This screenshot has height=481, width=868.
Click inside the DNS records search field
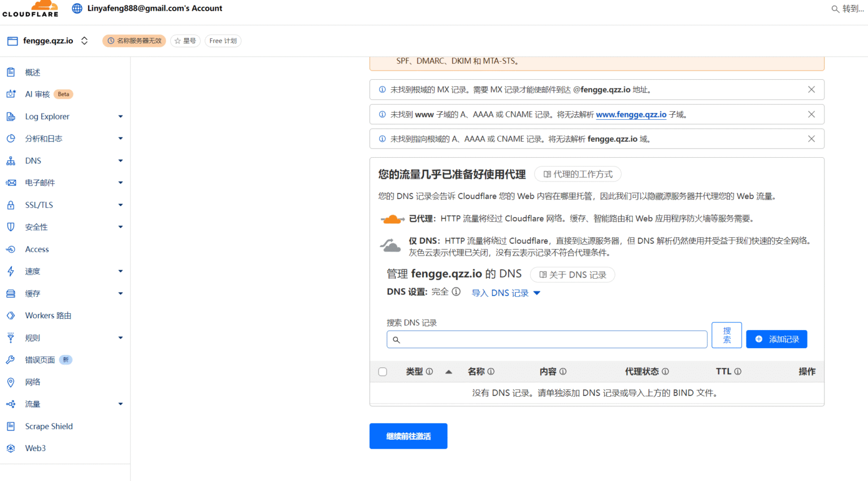pos(546,339)
